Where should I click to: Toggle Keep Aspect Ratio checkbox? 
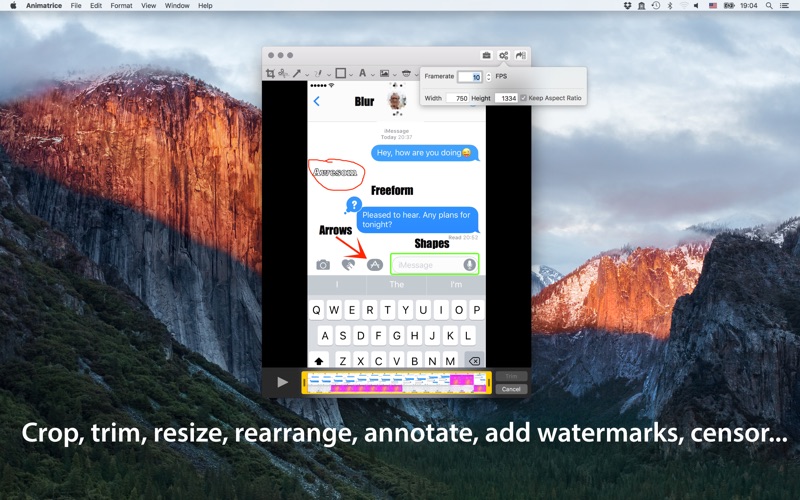(523, 98)
